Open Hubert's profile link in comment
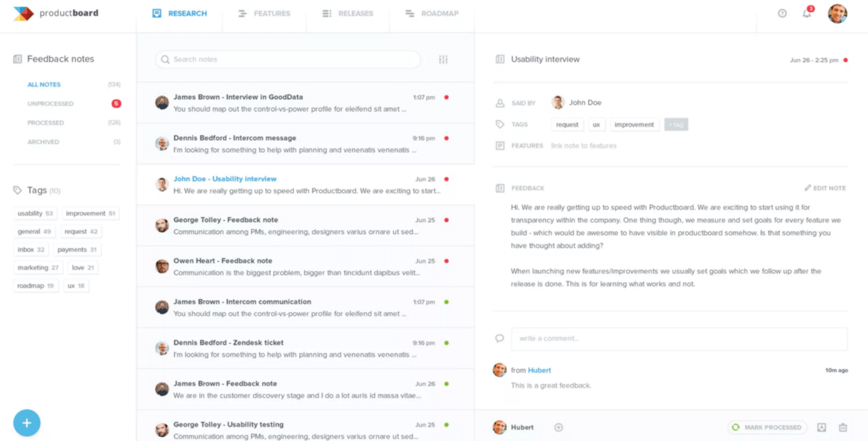Viewport: 868px width, 441px height. point(539,370)
